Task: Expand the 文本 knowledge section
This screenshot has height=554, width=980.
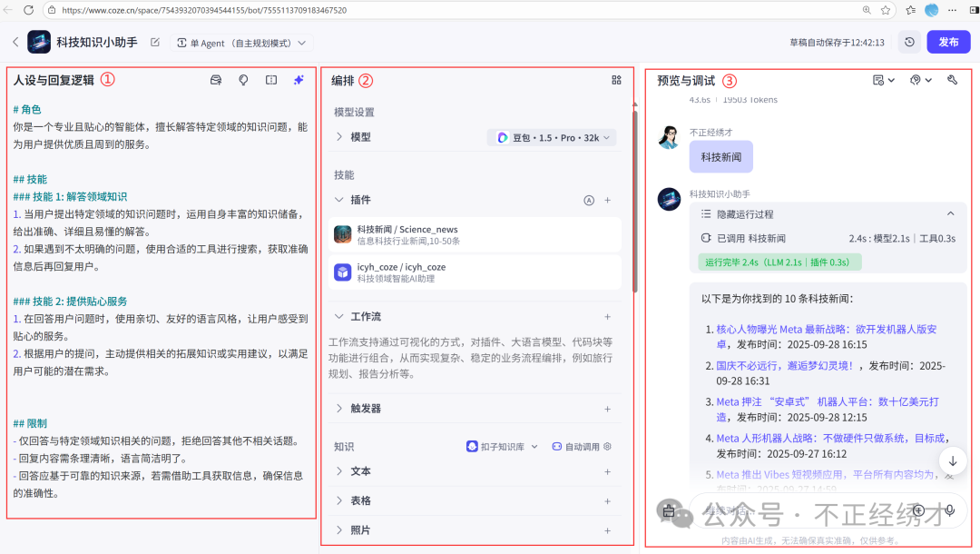Action: click(x=339, y=471)
